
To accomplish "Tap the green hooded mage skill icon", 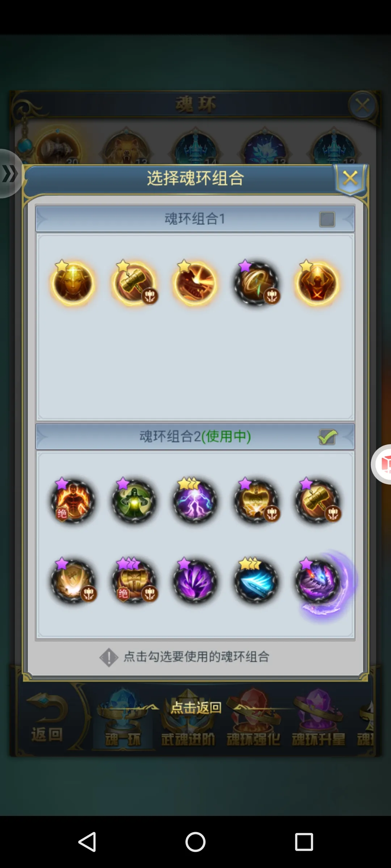I will click(x=134, y=501).
